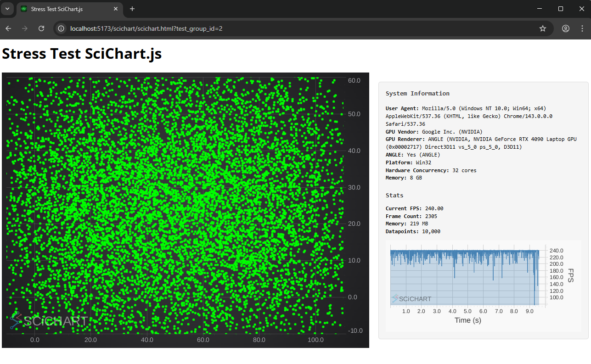Click the Datapoints 10,000 stat line
The width and height of the screenshot is (591, 364).
(x=413, y=231)
